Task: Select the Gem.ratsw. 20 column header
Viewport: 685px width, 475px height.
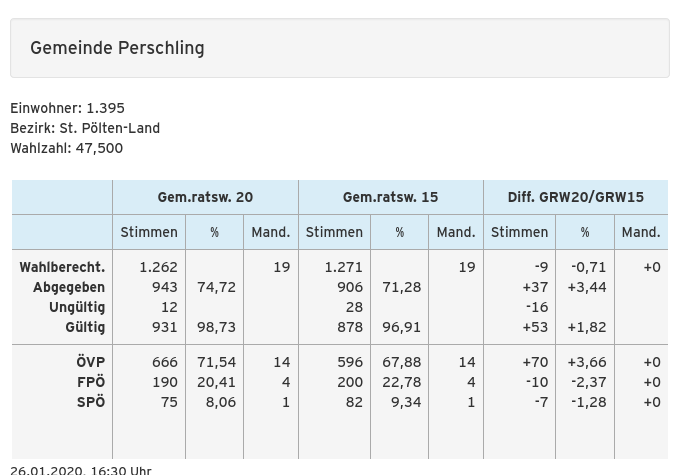Action: [x=205, y=197]
